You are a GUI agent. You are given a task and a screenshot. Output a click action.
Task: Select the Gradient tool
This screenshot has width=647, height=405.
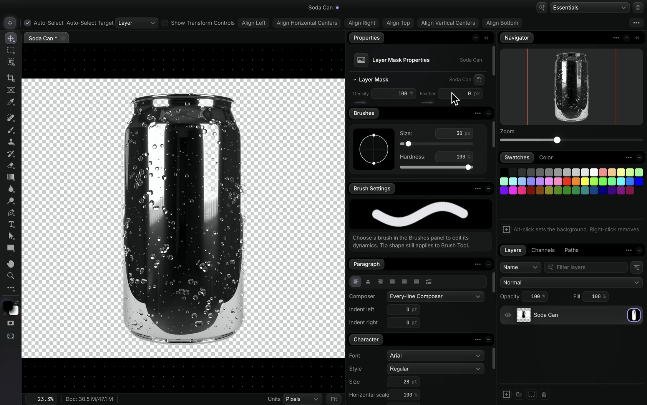(x=11, y=177)
